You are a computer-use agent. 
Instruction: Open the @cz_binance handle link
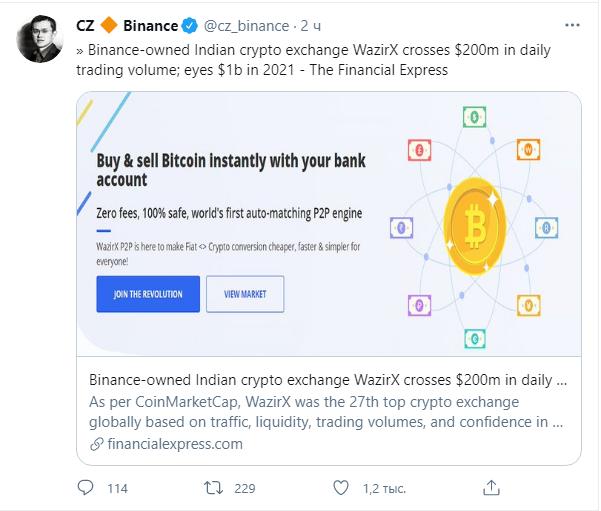point(246,26)
